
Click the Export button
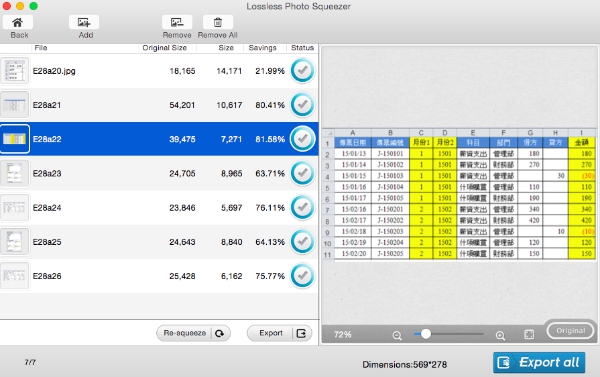279,333
